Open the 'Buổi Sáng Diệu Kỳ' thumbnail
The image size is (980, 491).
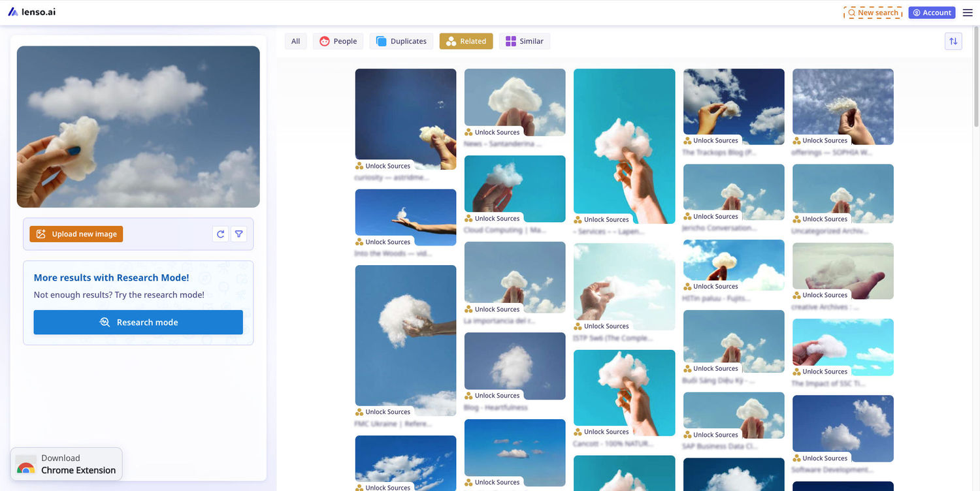734,341
